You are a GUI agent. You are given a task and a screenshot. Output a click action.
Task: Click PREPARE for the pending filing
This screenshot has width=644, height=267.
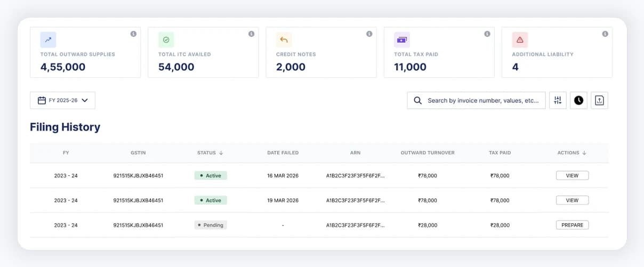click(572, 225)
